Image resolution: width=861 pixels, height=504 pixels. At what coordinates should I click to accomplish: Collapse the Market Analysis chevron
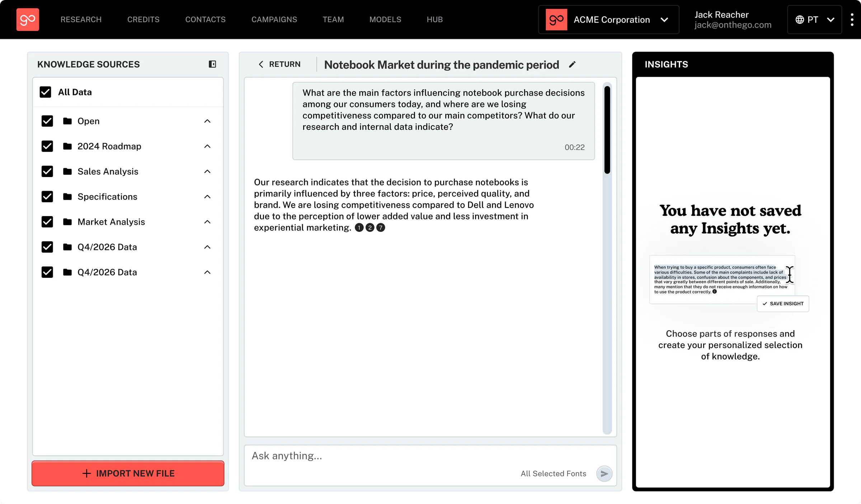click(x=207, y=222)
